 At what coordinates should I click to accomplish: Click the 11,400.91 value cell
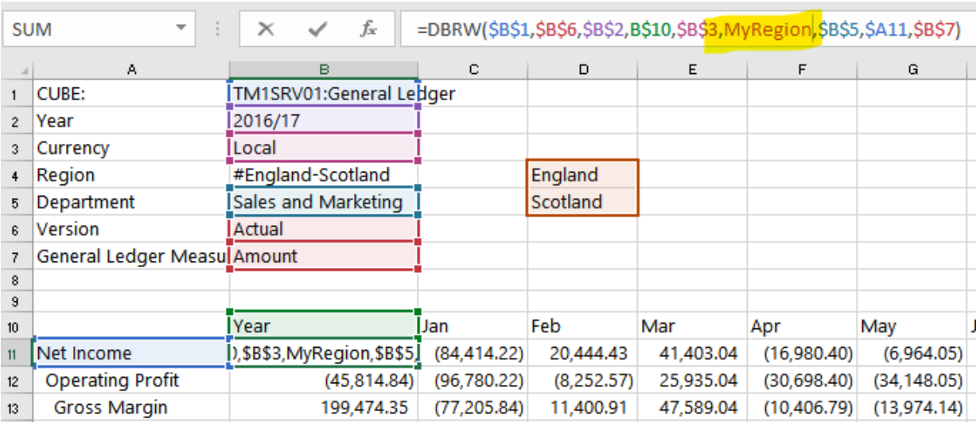click(x=582, y=408)
